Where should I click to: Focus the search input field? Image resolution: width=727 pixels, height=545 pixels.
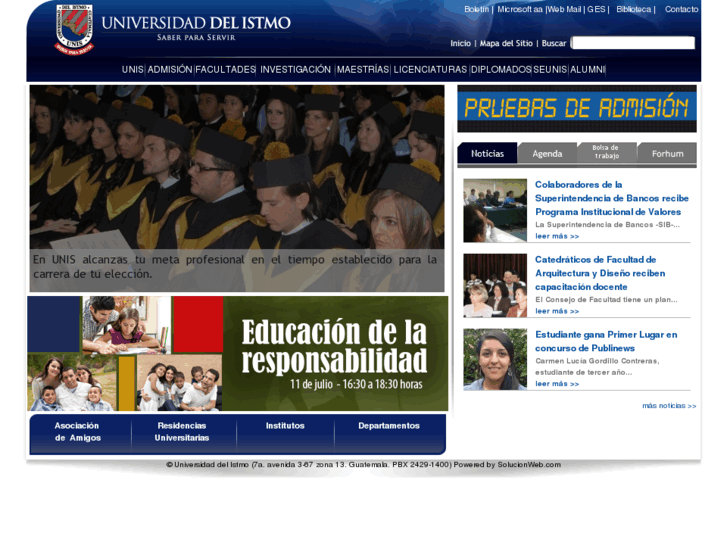pyautogui.click(x=633, y=43)
